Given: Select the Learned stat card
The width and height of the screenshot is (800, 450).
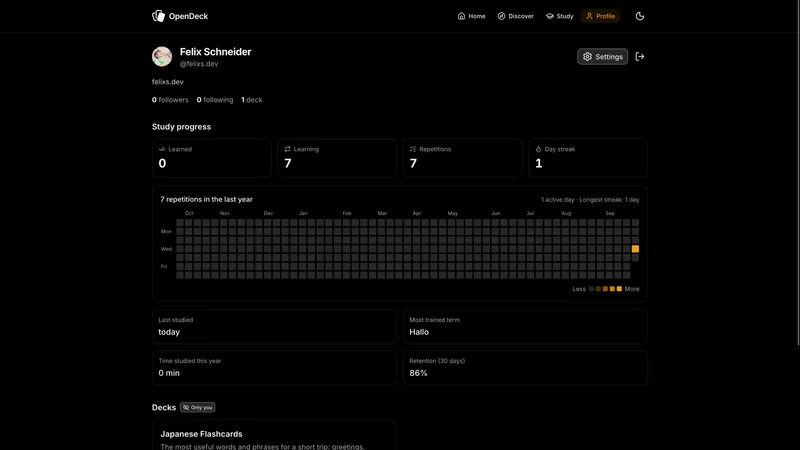Looking at the screenshot, I should coord(212,158).
